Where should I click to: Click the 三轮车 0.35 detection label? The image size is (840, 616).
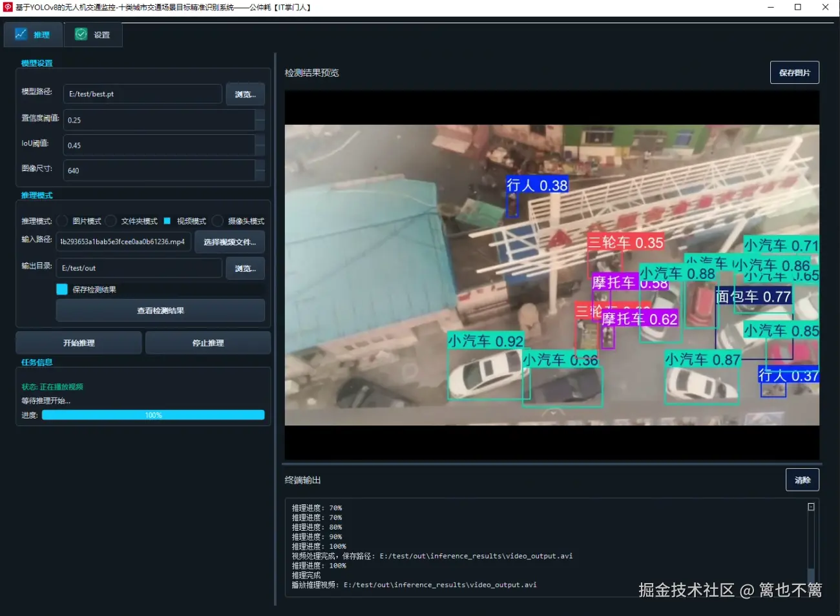click(x=625, y=243)
